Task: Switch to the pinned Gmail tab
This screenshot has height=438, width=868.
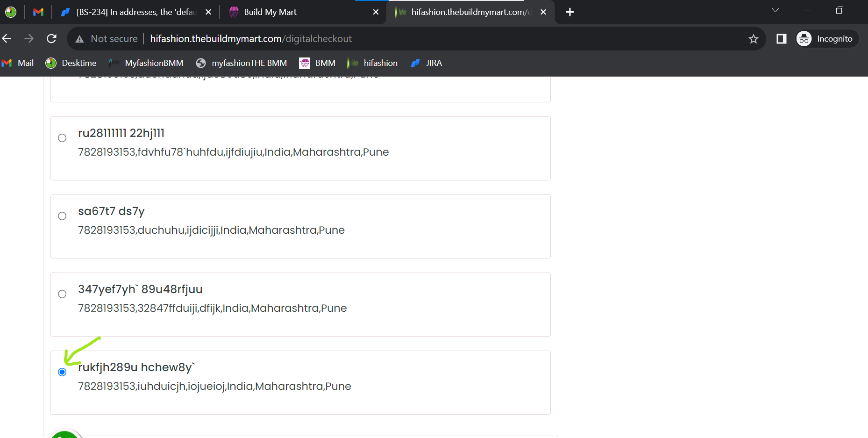Action: pos(38,12)
